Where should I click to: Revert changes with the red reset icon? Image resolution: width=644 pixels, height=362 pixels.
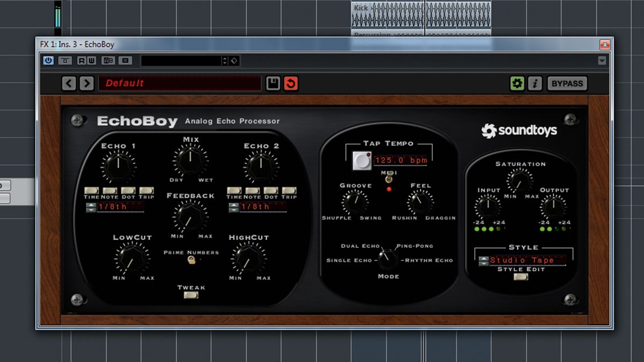click(x=290, y=83)
